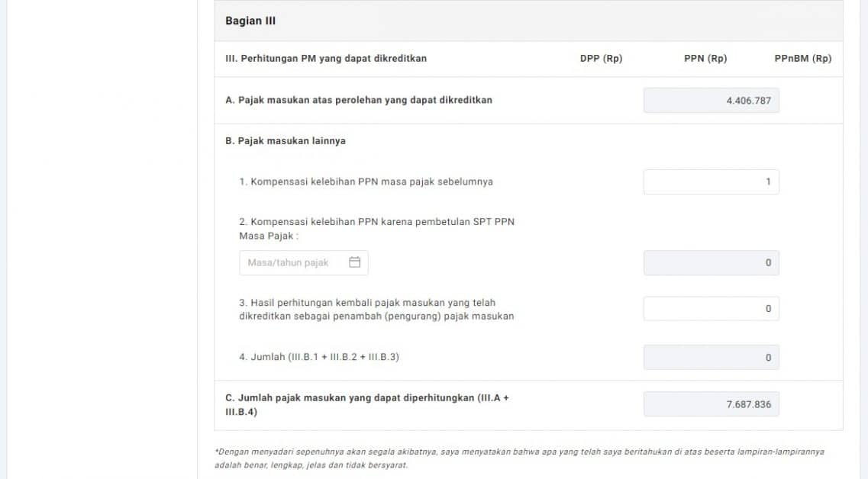Click the Jumlah (III.B.1 + III.B.2 + III.B.3) field
Viewport: 868px width, 479px height.
click(711, 357)
